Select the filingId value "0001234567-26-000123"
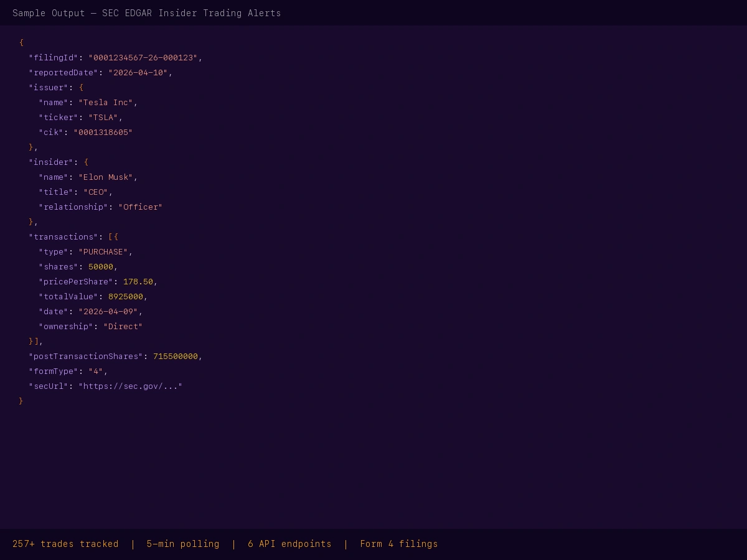 [x=143, y=58]
